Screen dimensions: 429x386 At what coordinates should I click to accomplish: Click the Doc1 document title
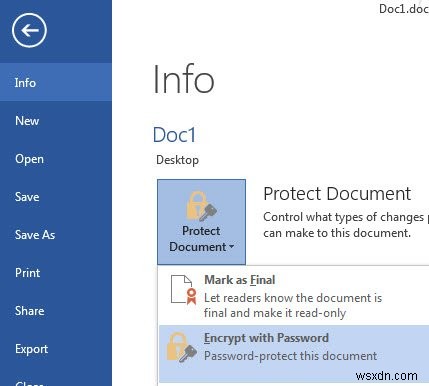point(174,135)
